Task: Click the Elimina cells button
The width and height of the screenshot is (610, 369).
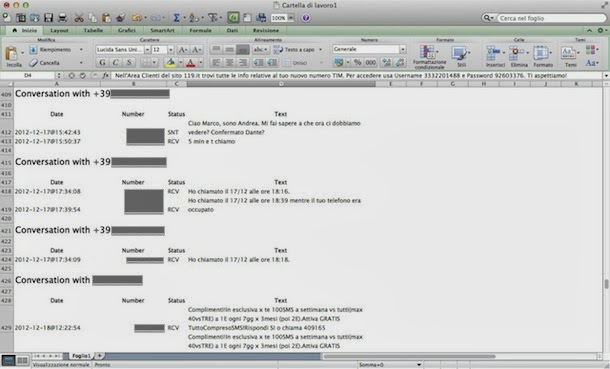Action: tap(519, 56)
